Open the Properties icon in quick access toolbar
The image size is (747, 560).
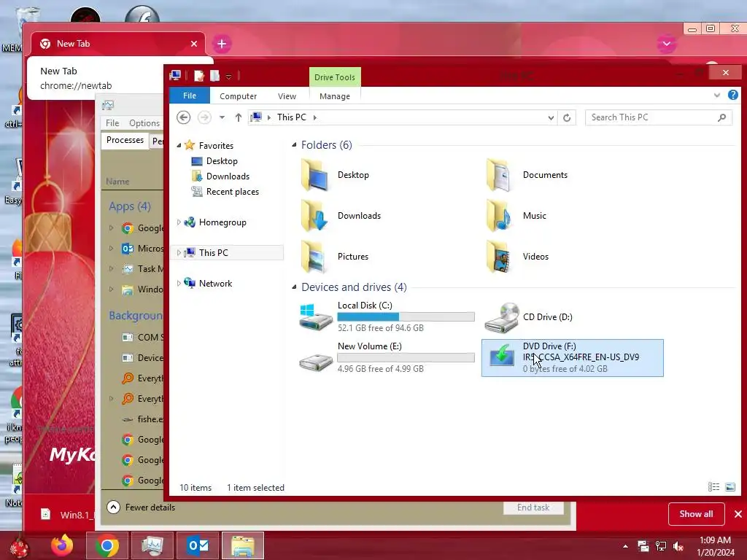coord(198,76)
